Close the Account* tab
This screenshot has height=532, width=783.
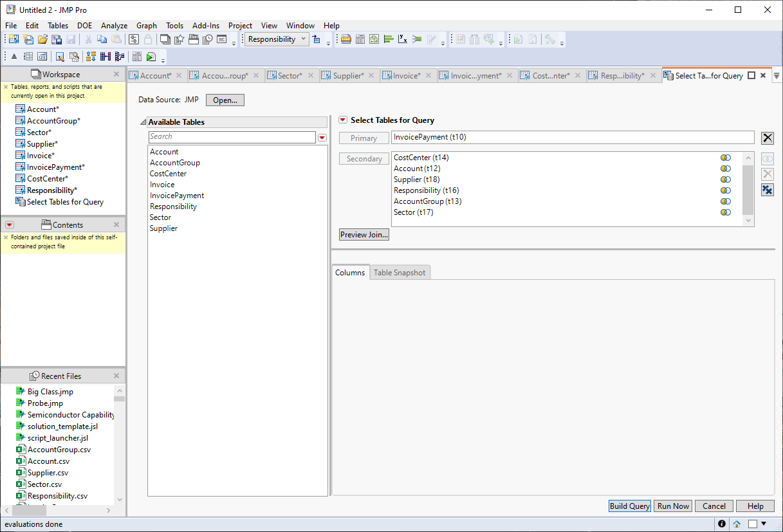[179, 76]
